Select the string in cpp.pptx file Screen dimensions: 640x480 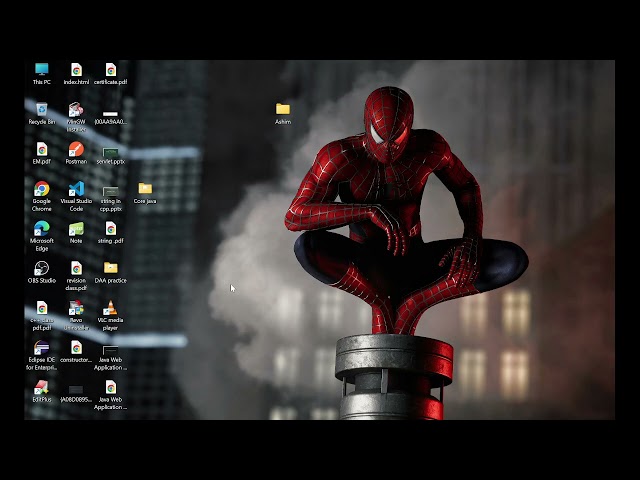tap(111, 199)
